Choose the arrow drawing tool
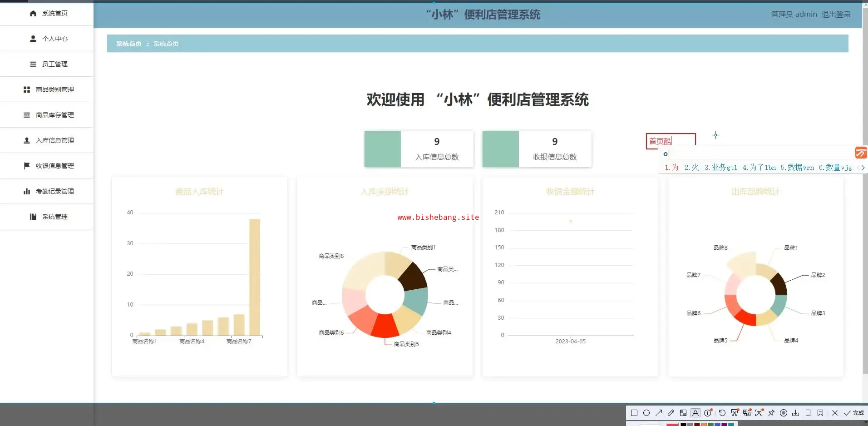868x426 pixels. pos(659,413)
